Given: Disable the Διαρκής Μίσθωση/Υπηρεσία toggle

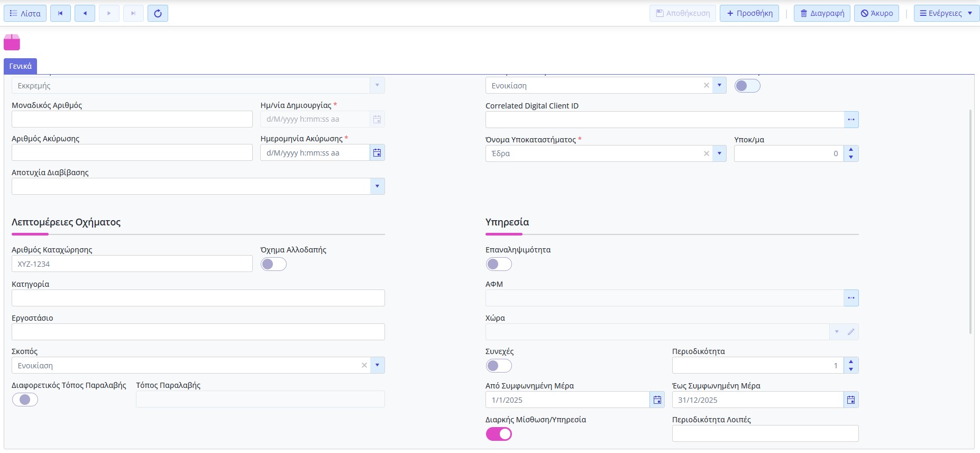Looking at the screenshot, I should (499, 434).
